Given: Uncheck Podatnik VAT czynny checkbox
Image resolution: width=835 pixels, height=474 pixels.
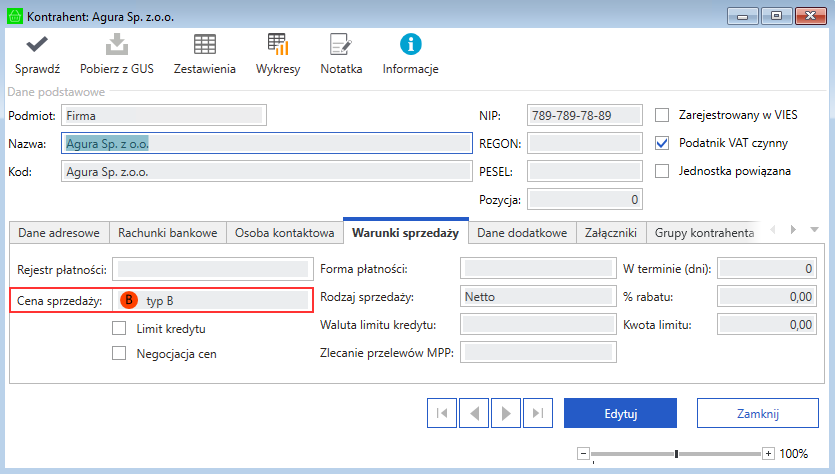Looking at the screenshot, I should click(x=662, y=143).
